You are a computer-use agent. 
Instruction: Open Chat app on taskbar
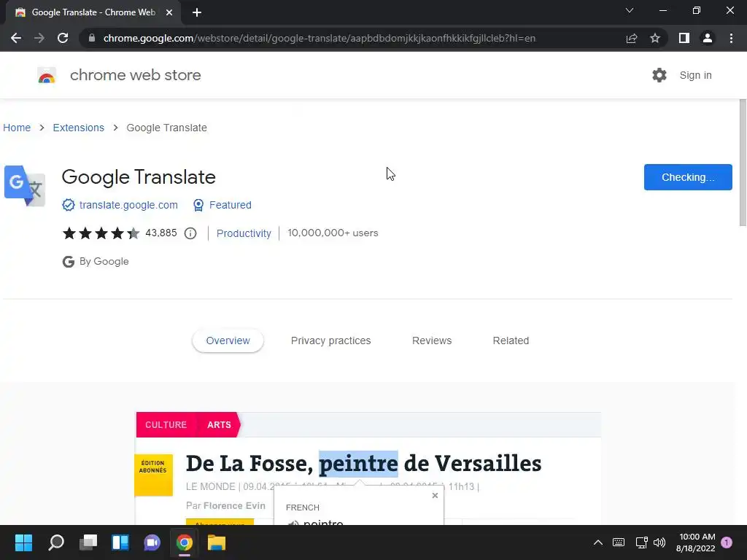point(152,542)
